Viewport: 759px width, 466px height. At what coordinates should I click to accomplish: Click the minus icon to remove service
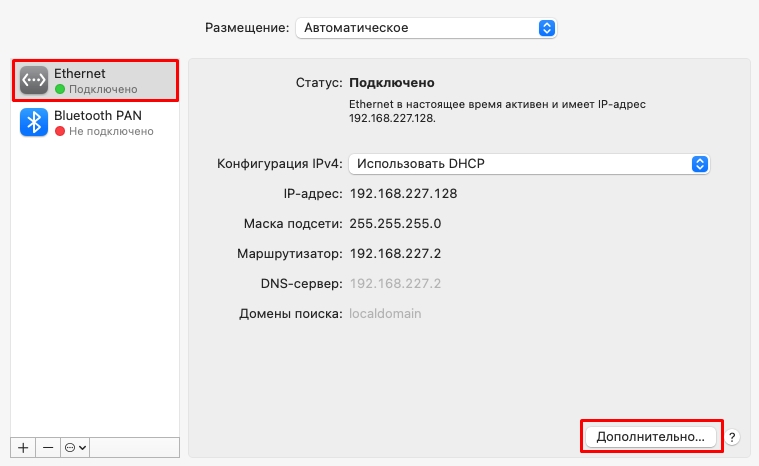pos(48,448)
